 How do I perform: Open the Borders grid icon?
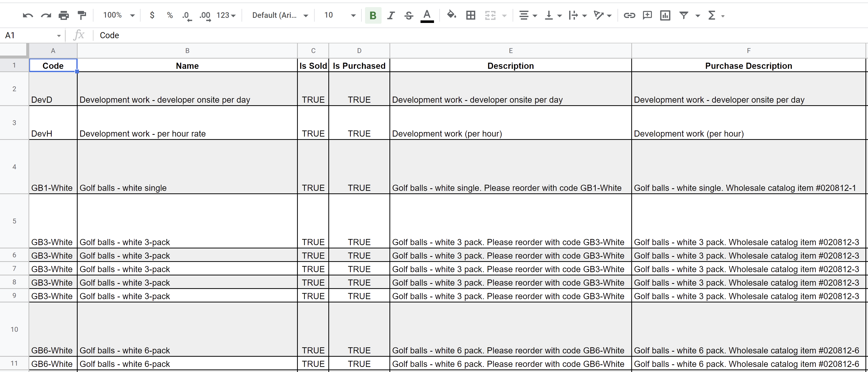click(x=470, y=15)
